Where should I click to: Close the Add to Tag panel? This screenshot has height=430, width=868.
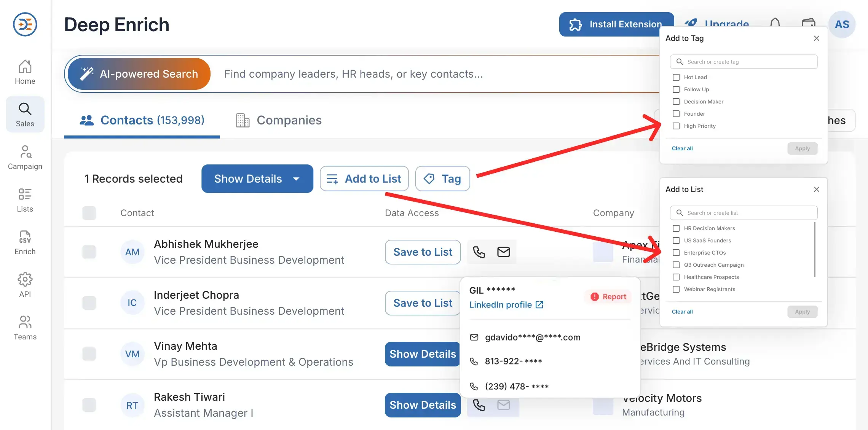tap(817, 38)
